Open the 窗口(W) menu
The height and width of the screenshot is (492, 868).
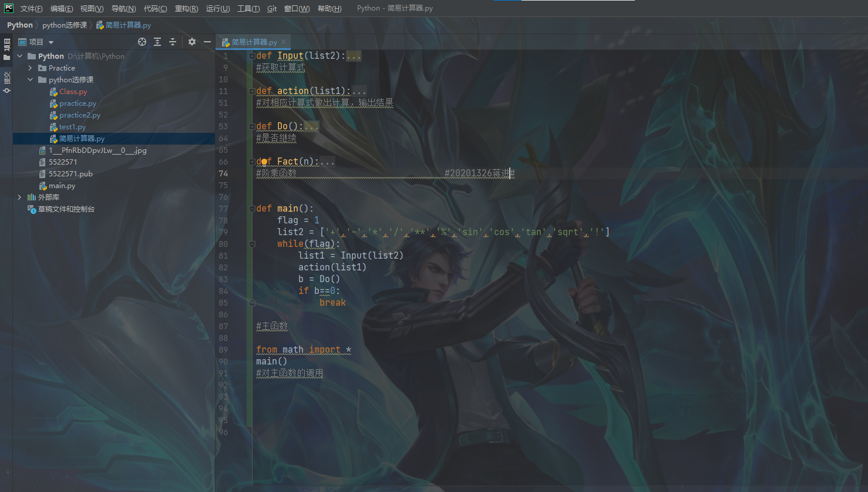[x=297, y=9]
